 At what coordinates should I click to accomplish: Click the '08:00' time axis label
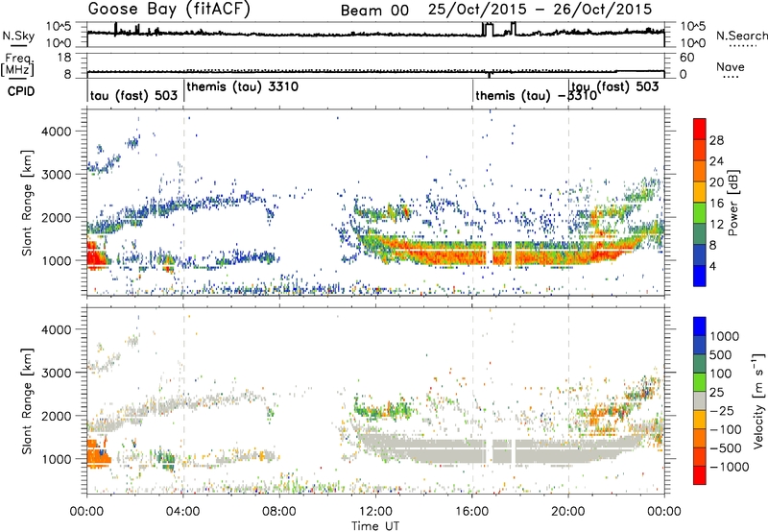279,512
